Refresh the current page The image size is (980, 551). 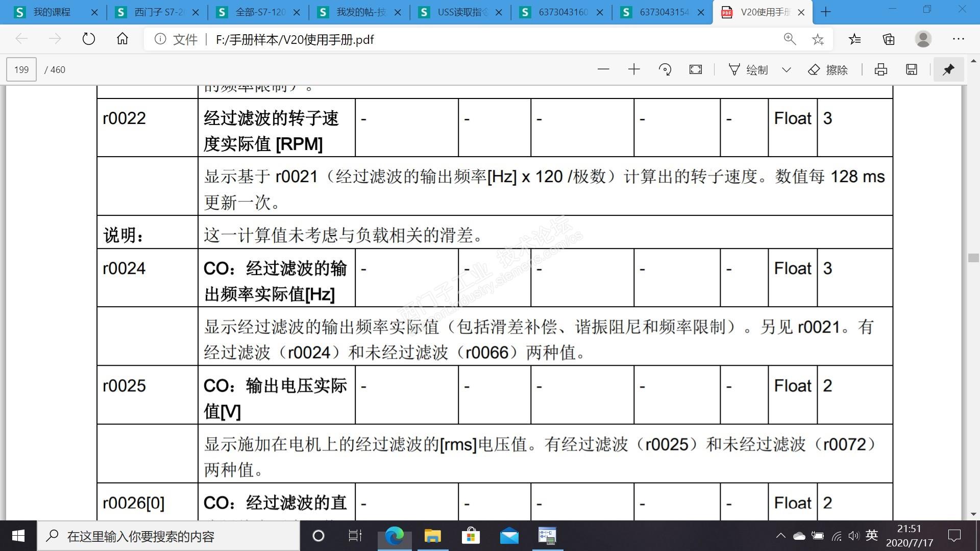click(89, 39)
